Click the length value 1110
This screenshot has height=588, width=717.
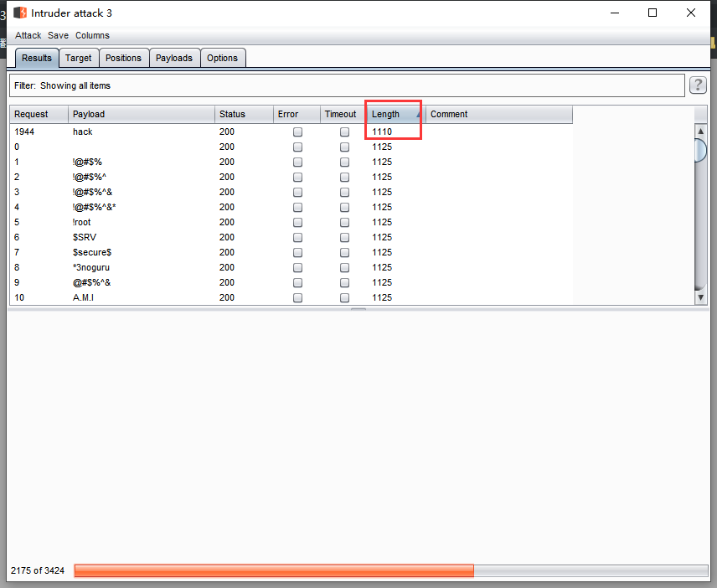382,132
